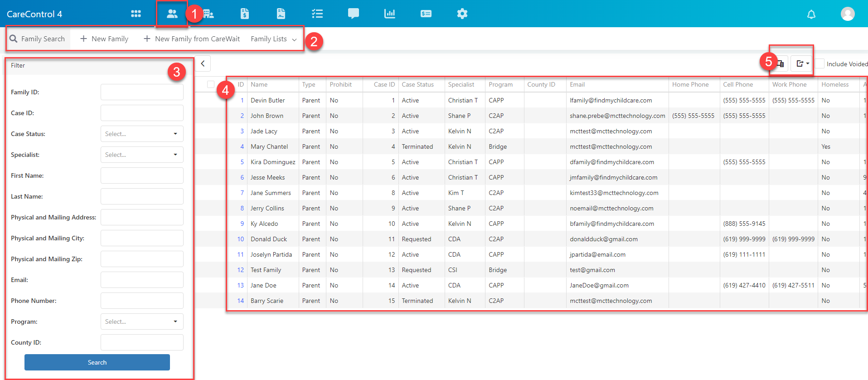Open the messages chat bubble icon
868x380 pixels.
click(354, 14)
